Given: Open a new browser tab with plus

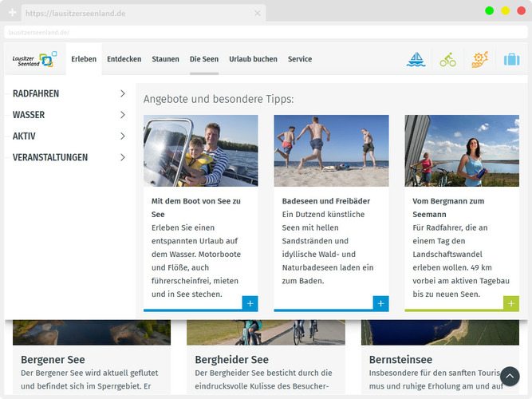Looking at the screenshot, I should coord(12,13).
